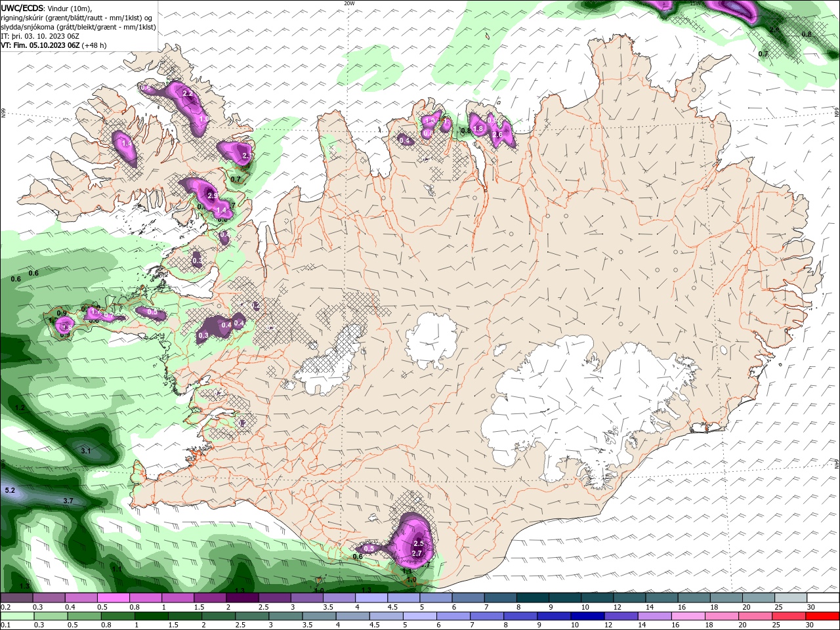The width and height of the screenshot is (840, 630).
Task: Click the 'VT: Fim. 05.10.2023 06Z (+48 h)' line
Action: pyautogui.click(x=53, y=45)
